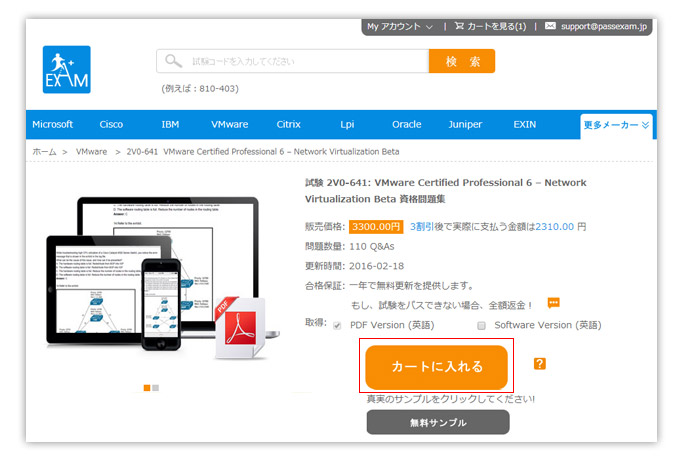Expand the 更多メーカー manufacturers dropdown
This screenshot has width=680, height=463.
[616, 125]
